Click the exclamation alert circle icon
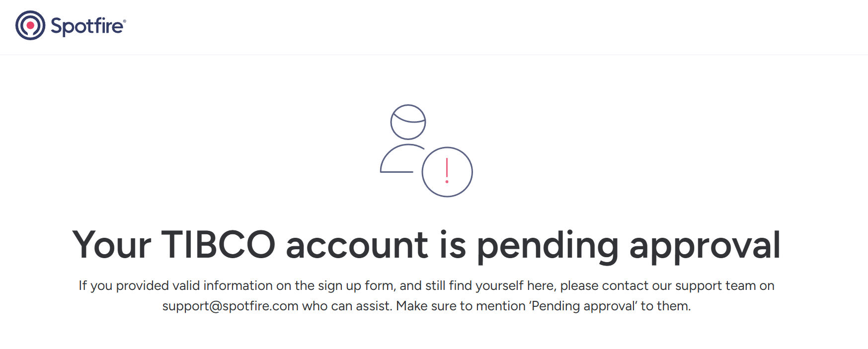This screenshot has height=349, width=868. click(447, 172)
